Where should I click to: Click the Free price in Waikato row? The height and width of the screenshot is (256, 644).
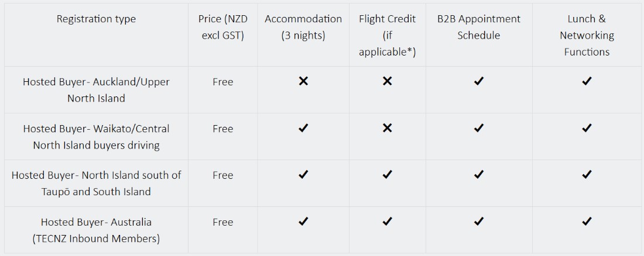[222, 129]
